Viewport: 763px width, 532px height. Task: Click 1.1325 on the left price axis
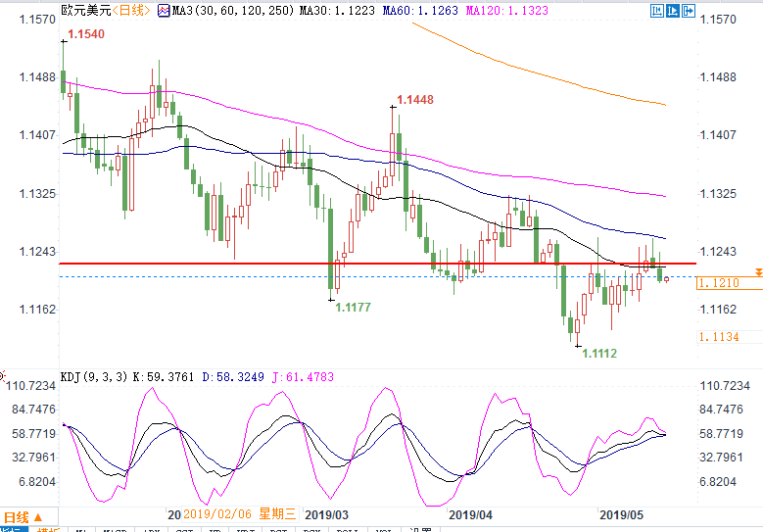point(37,194)
